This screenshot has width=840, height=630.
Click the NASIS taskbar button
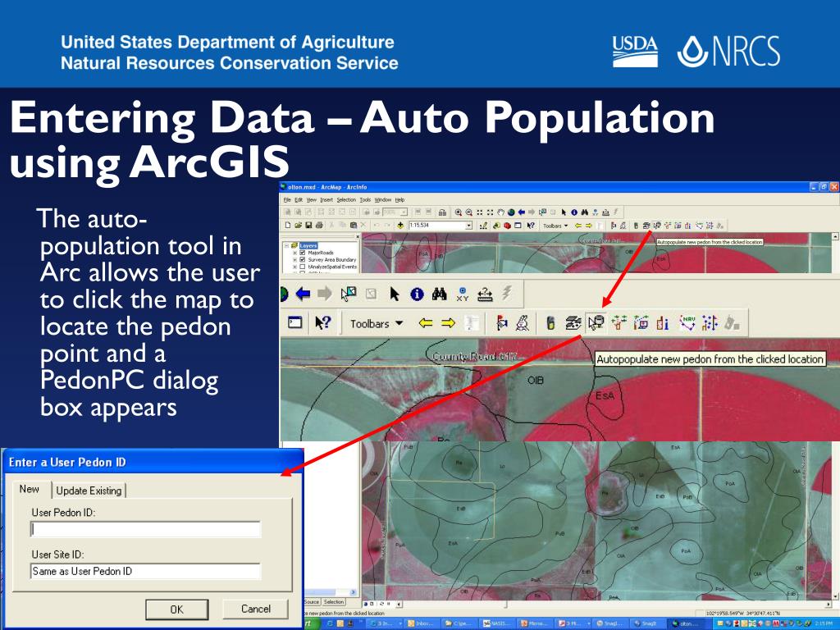coord(498,623)
